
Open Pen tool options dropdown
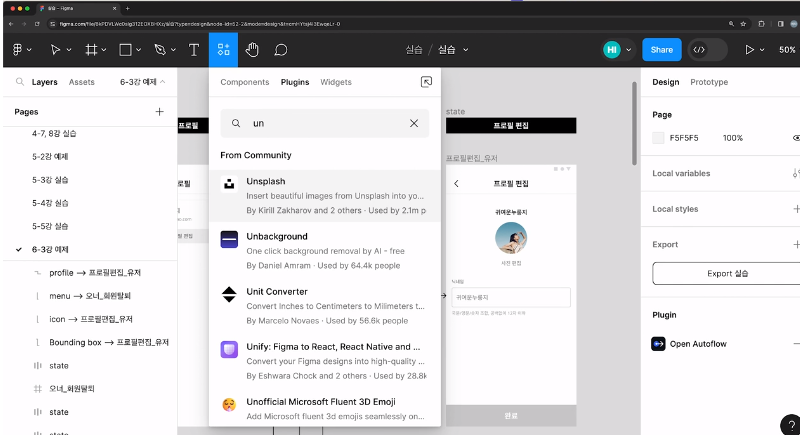click(x=173, y=50)
